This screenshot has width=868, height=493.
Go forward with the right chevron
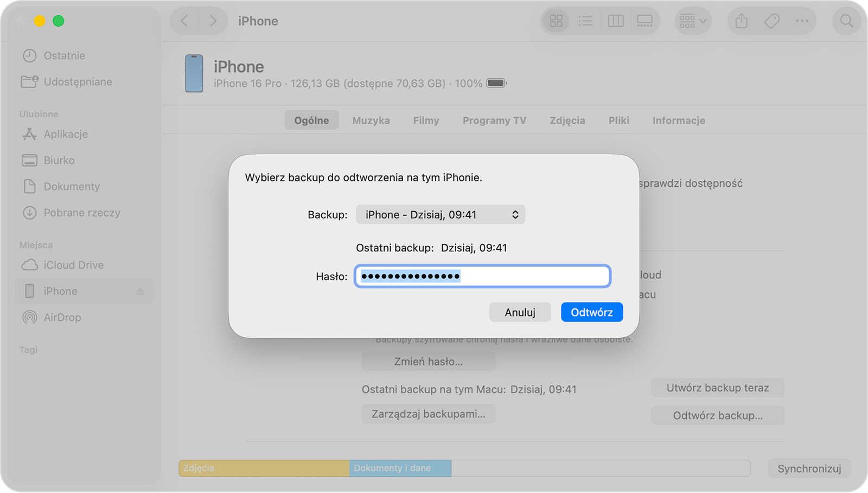[x=213, y=21]
